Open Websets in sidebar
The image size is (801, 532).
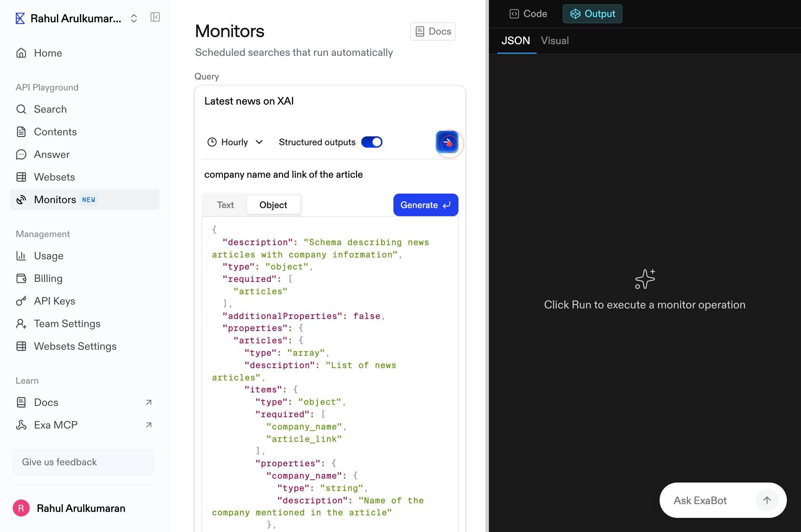[84, 177]
